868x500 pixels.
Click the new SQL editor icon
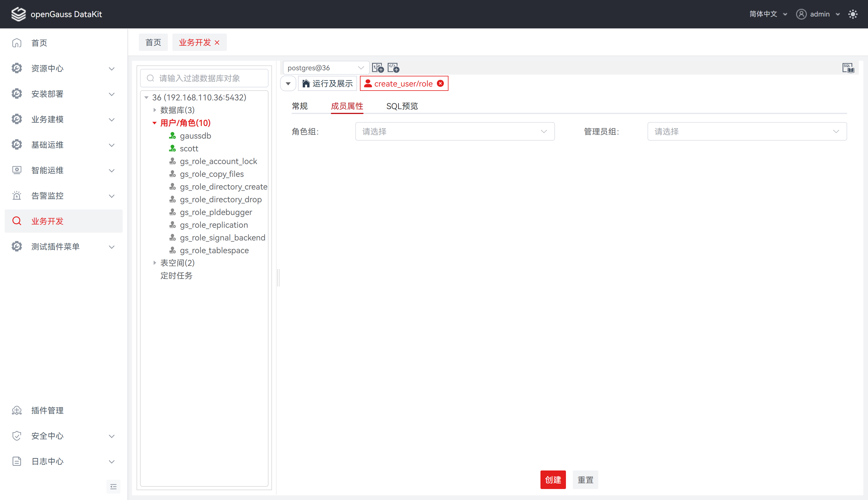click(x=393, y=68)
